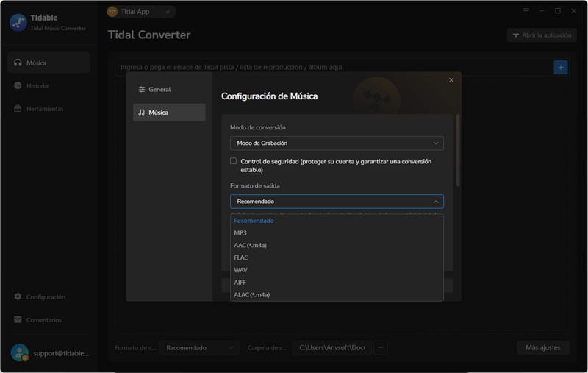Viewport: 588px width, 373px height.
Task: Open the support@tidable account entry
Action: [x=50, y=353]
